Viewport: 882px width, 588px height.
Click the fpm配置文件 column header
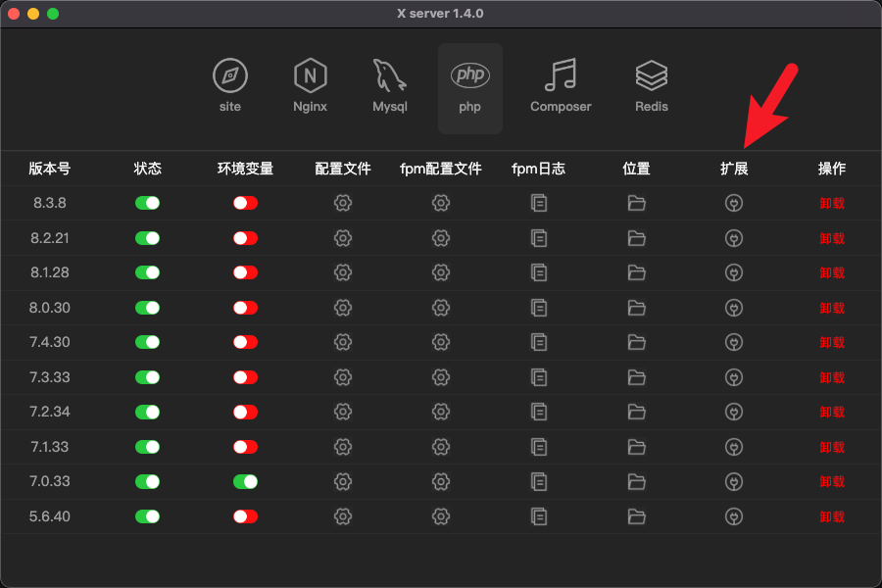[441, 169]
